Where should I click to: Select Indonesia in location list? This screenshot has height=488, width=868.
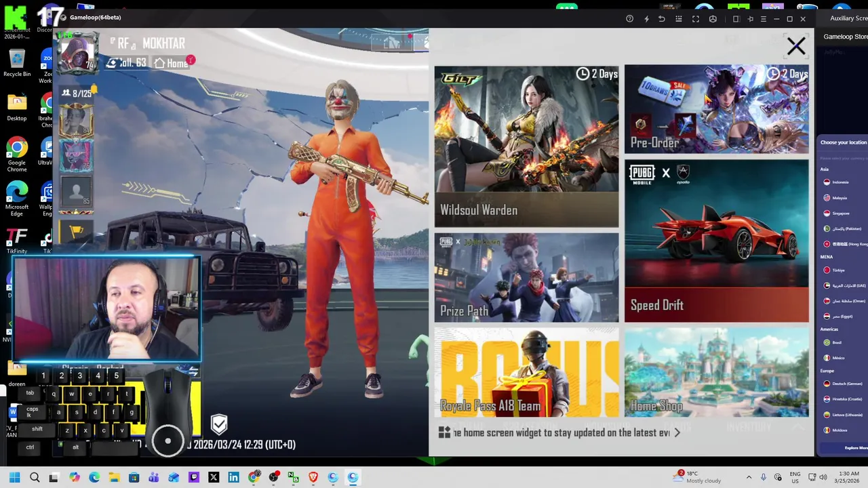(836, 182)
